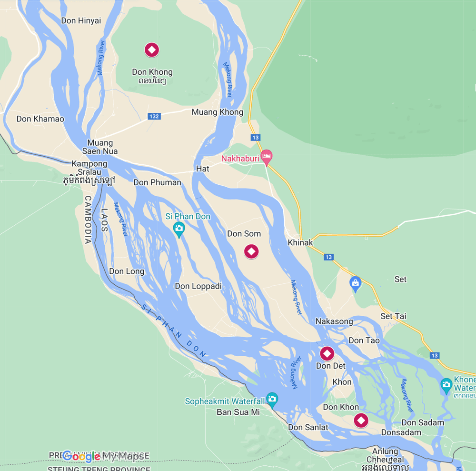This screenshot has height=471, width=476.
Task: Open the Khone waterfall camera pin
Action: pos(446,386)
